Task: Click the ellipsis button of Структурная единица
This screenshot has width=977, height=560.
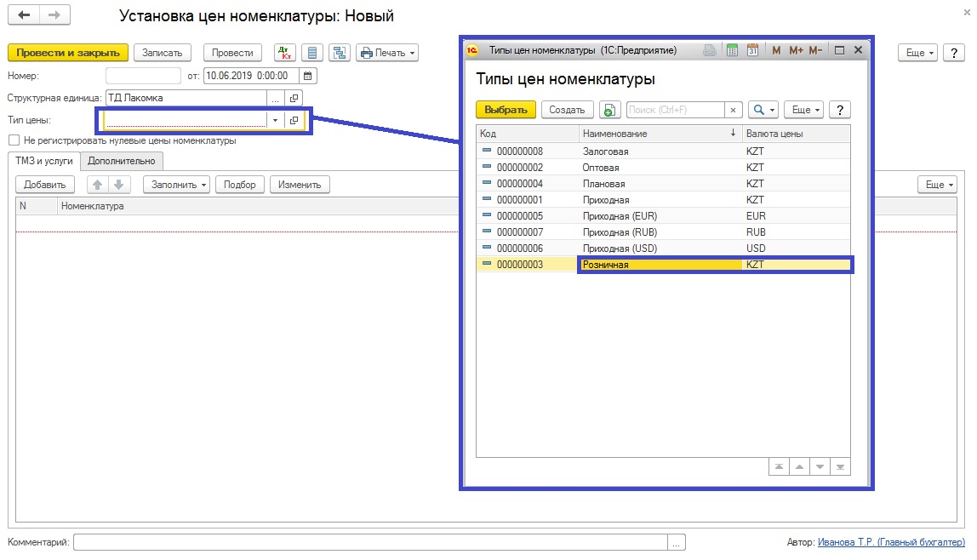Action: point(276,99)
